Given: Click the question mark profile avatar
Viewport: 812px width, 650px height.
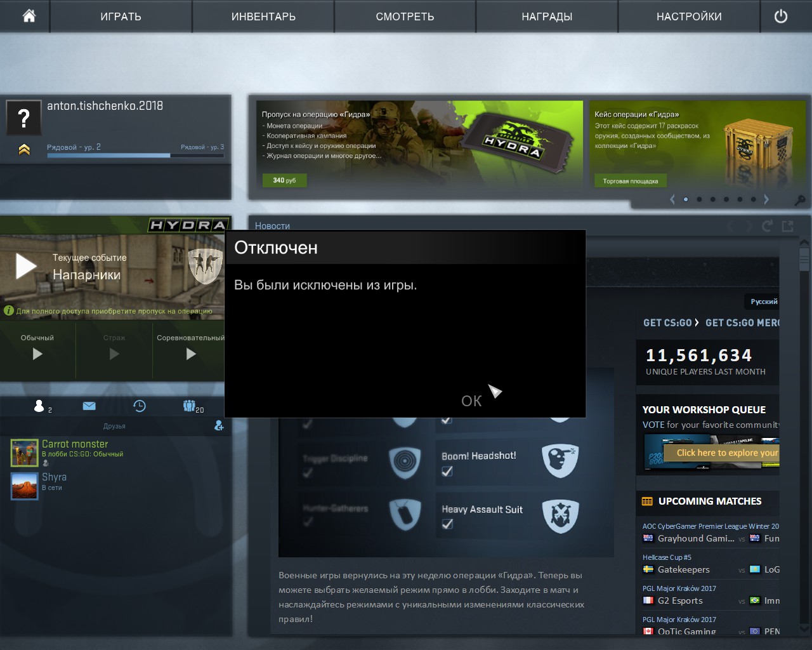Looking at the screenshot, I should point(23,117).
